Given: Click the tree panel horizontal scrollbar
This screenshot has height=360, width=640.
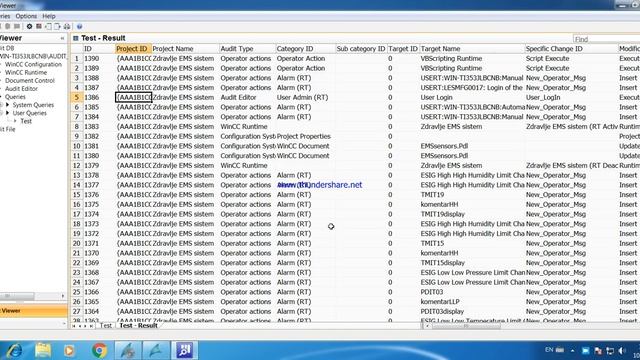Looking at the screenshot, I should (x=17, y=296).
